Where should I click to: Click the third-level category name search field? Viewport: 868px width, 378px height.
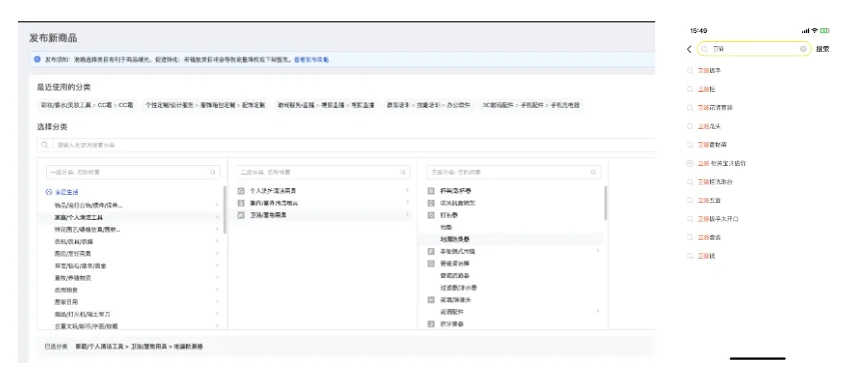pyautogui.click(x=513, y=172)
